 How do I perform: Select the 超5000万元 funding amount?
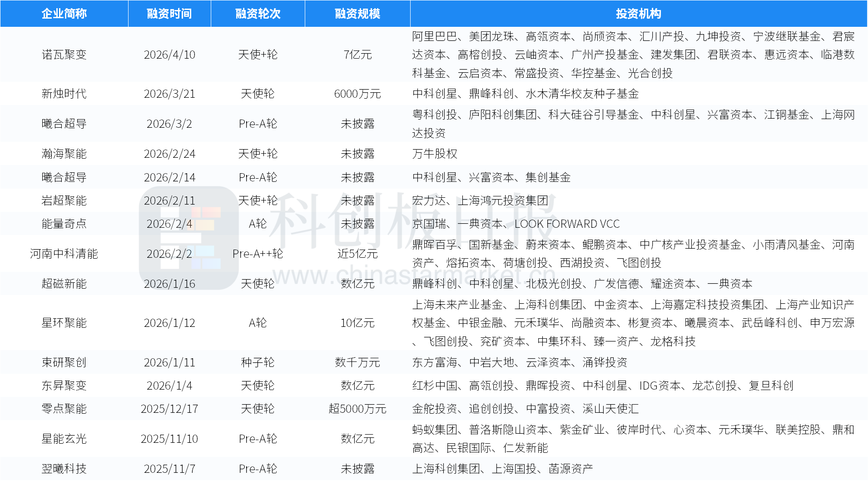(357, 409)
